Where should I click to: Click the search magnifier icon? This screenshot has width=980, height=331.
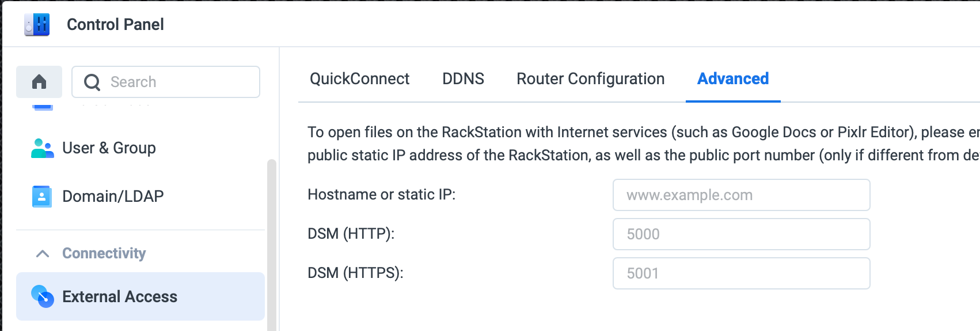click(92, 82)
